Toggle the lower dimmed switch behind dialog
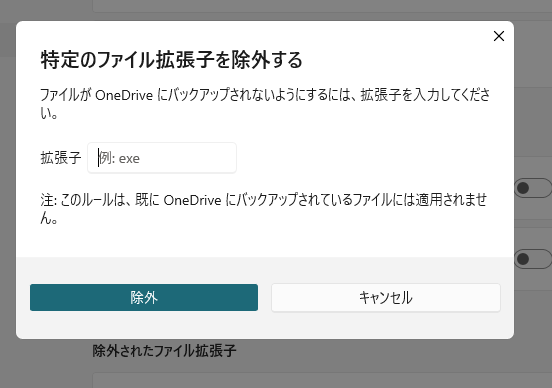Viewport: 552px width, 388px height. [x=533, y=259]
